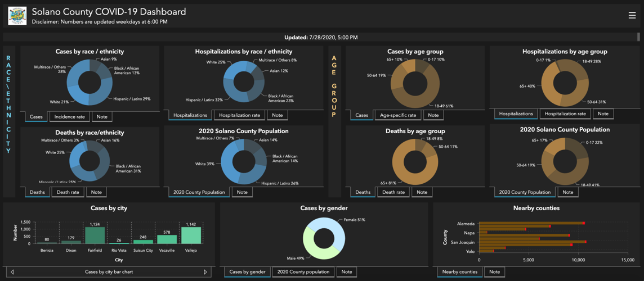Select the Fairfield bar showing 1,124 cases

pos(95,235)
